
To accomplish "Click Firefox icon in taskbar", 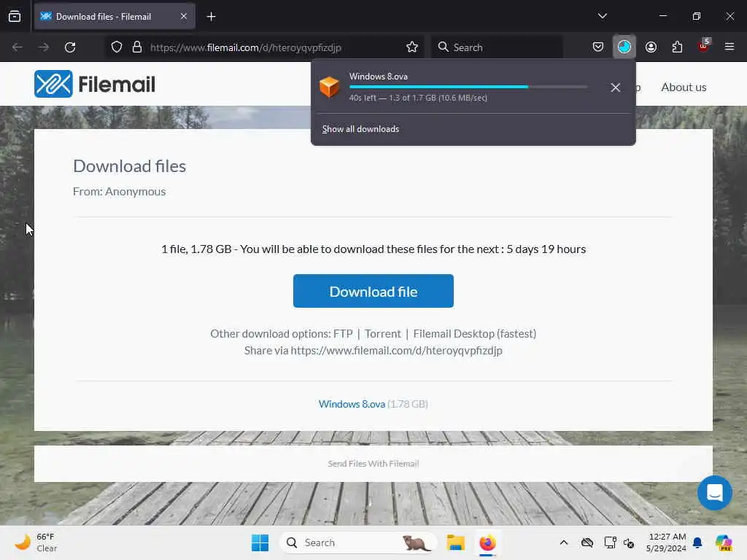I will coord(487,542).
